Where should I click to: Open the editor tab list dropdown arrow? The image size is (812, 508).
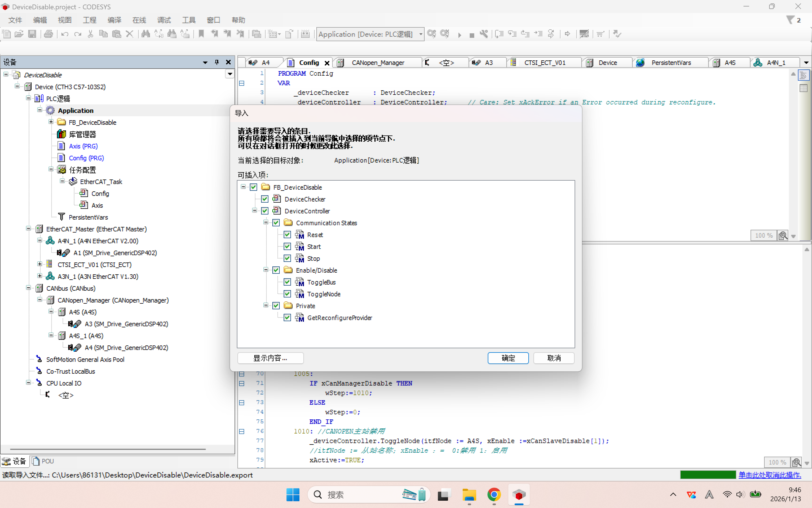(x=806, y=63)
